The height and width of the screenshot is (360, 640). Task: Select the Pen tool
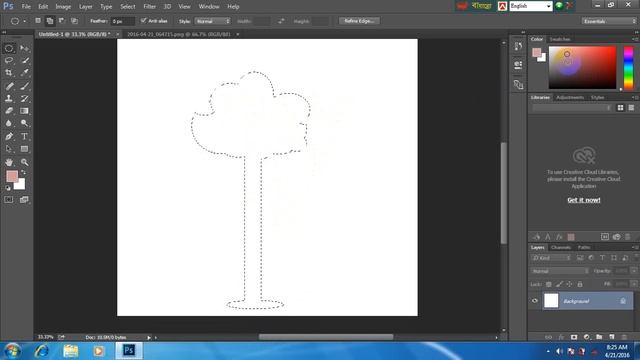(x=9, y=136)
